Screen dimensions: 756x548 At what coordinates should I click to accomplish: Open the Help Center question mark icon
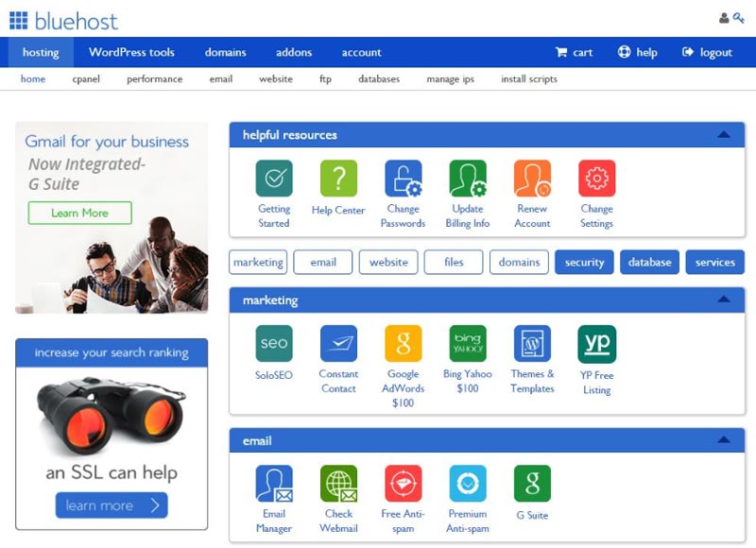338,179
